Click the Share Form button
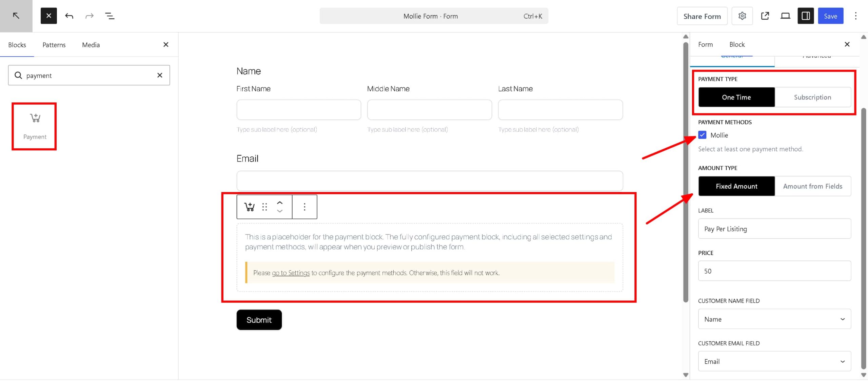This screenshot has height=381, width=868. coord(702,16)
